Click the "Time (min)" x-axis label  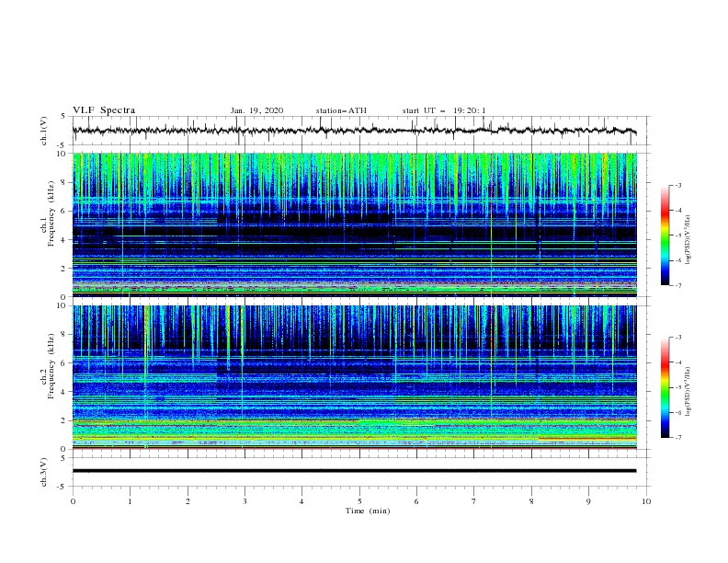click(x=368, y=511)
